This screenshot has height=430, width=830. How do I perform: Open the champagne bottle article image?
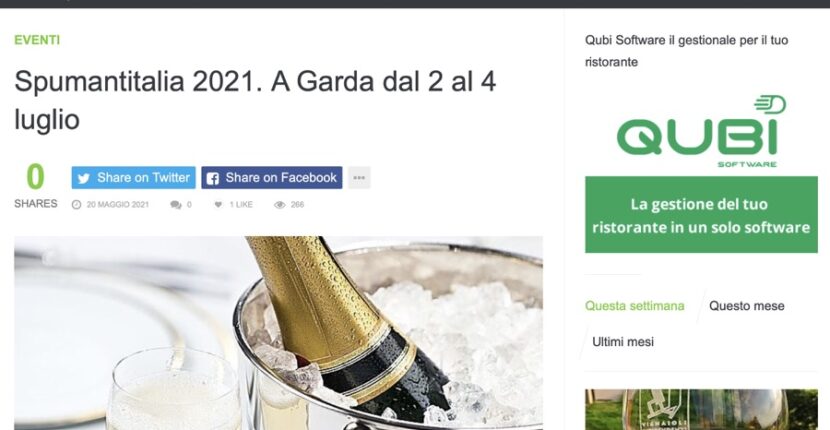click(x=278, y=333)
